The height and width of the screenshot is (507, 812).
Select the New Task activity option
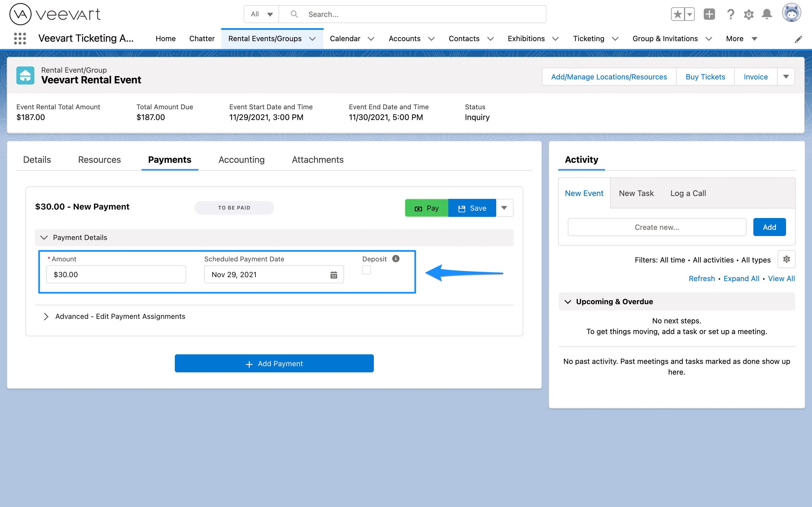[x=636, y=193]
